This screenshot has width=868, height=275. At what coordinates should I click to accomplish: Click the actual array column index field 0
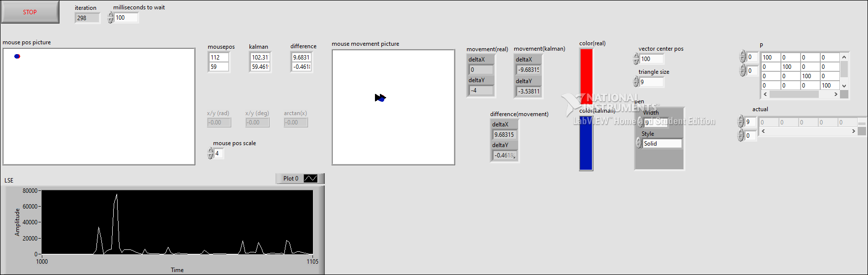750,136
